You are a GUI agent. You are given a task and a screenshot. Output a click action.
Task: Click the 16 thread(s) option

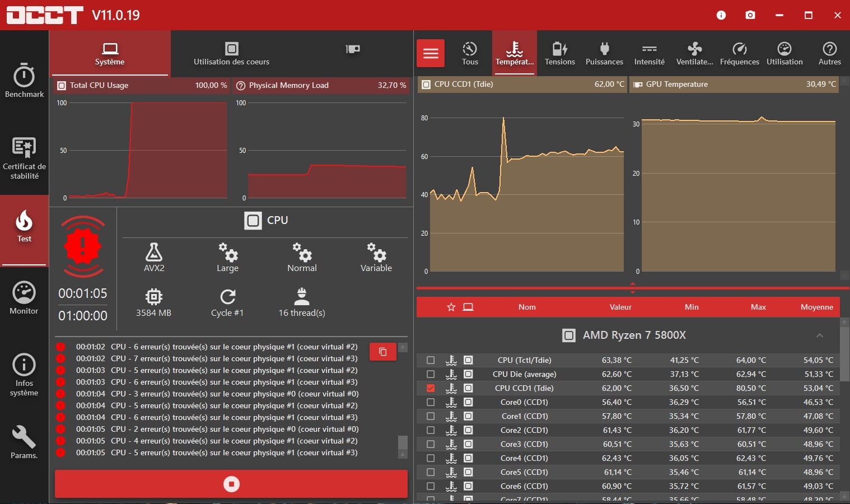coord(302,302)
